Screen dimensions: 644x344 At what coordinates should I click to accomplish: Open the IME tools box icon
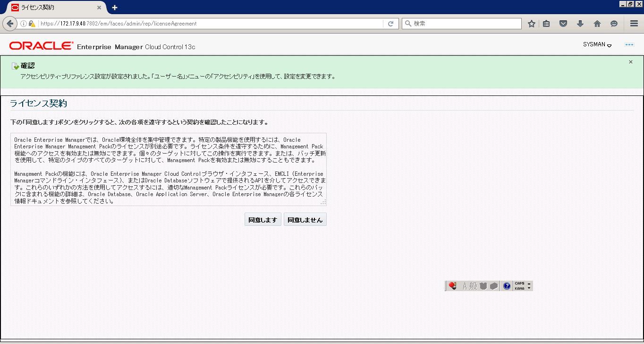point(493,286)
